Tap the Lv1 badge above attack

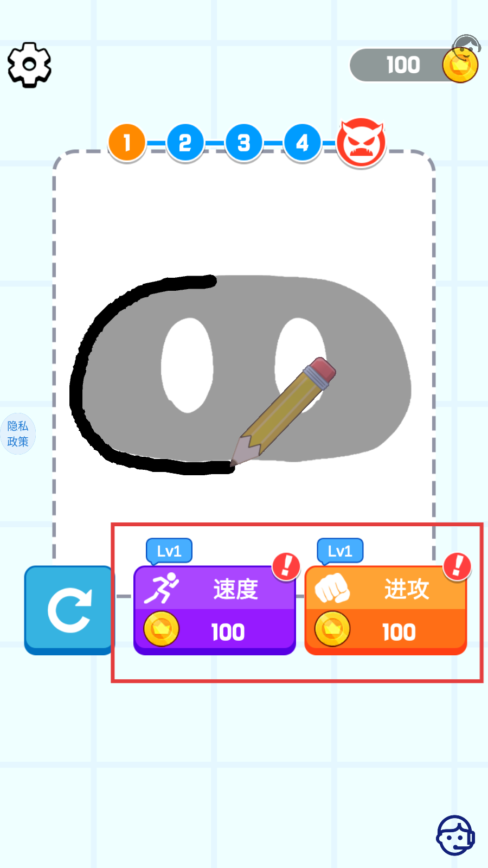click(340, 551)
